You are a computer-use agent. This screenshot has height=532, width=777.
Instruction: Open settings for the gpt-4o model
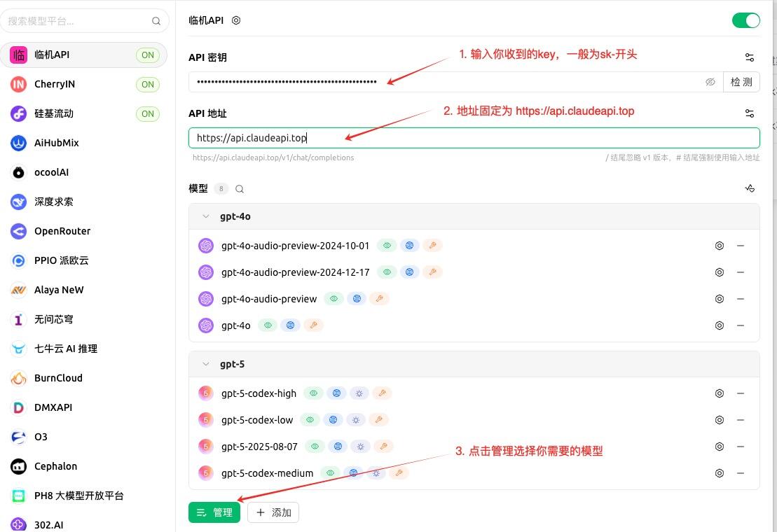(720, 325)
